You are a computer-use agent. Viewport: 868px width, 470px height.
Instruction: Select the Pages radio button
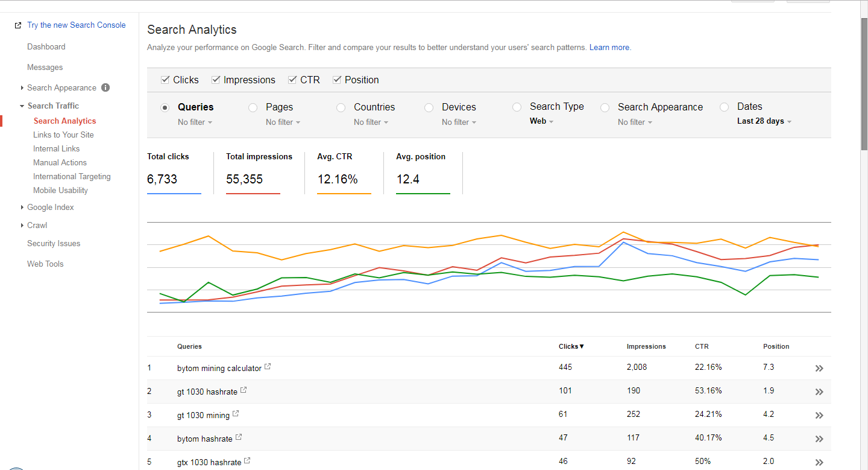coord(253,107)
